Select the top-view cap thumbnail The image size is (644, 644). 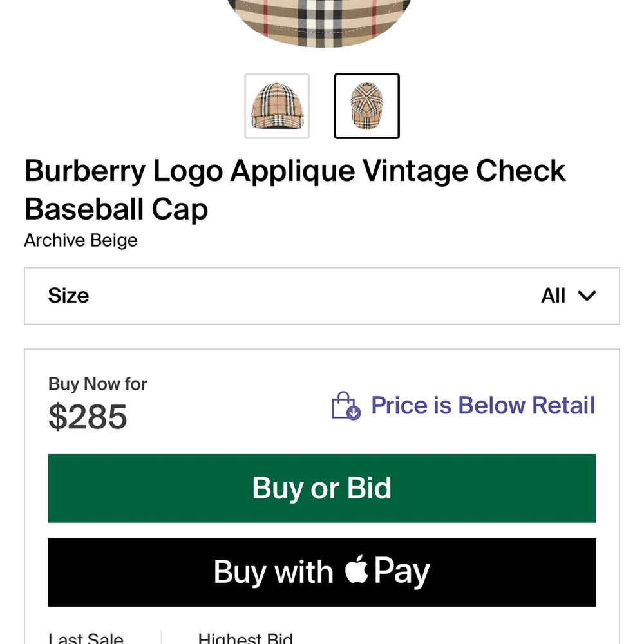pos(366,106)
